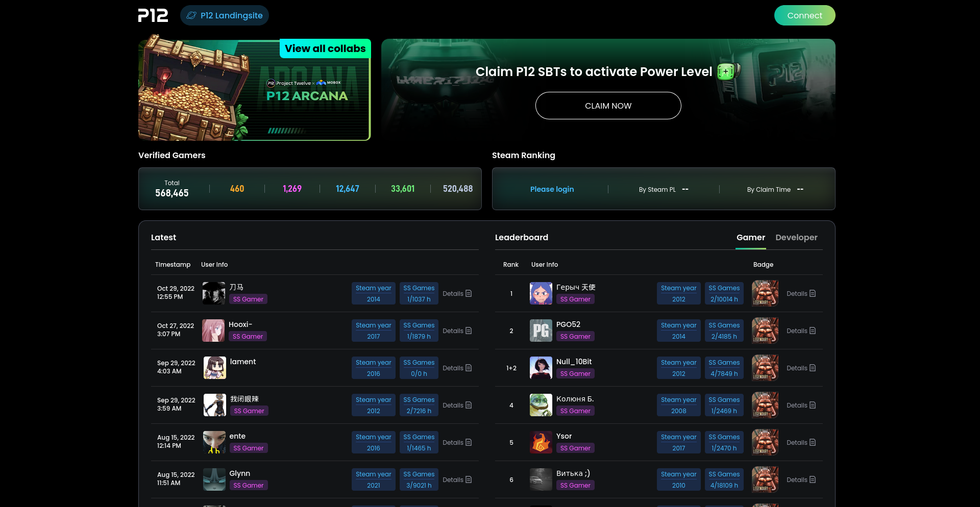
Task: Click the Timestamp column header
Action: pos(173,264)
